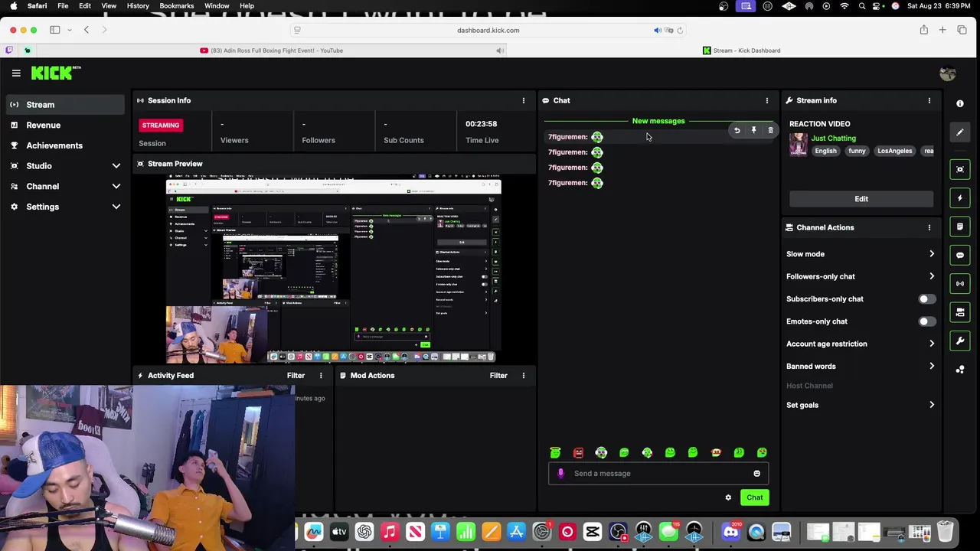Viewport: 980px width, 551px height.
Task: Click the three-dots cluster icon in sidebar
Action: tap(960, 370)
